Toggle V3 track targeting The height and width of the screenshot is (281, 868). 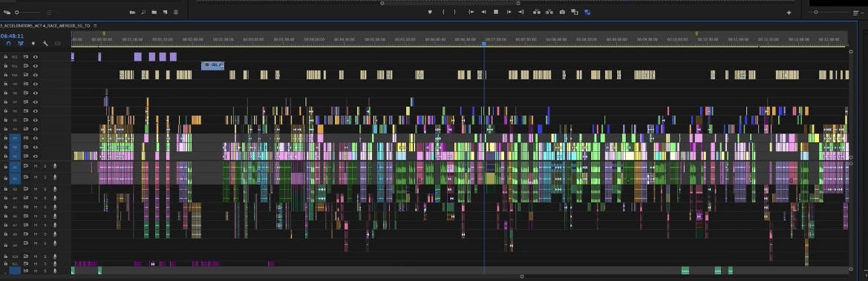tap(15, 138)
